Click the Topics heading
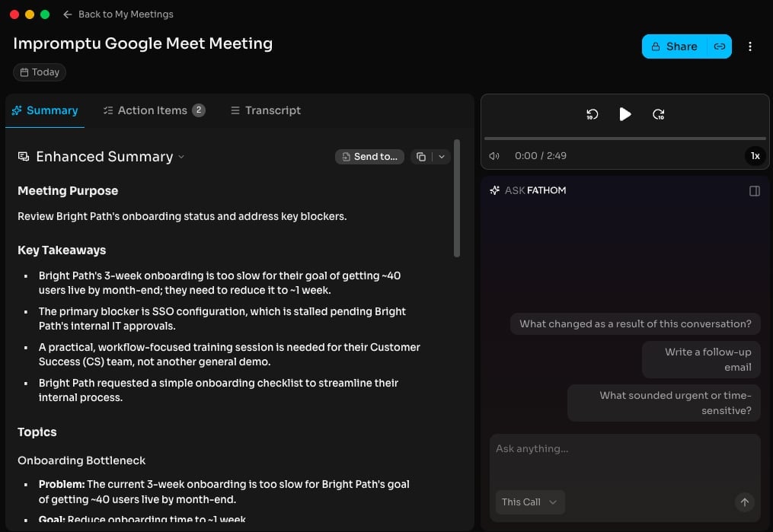The image size is (773, 532). (x=37, y=432)
